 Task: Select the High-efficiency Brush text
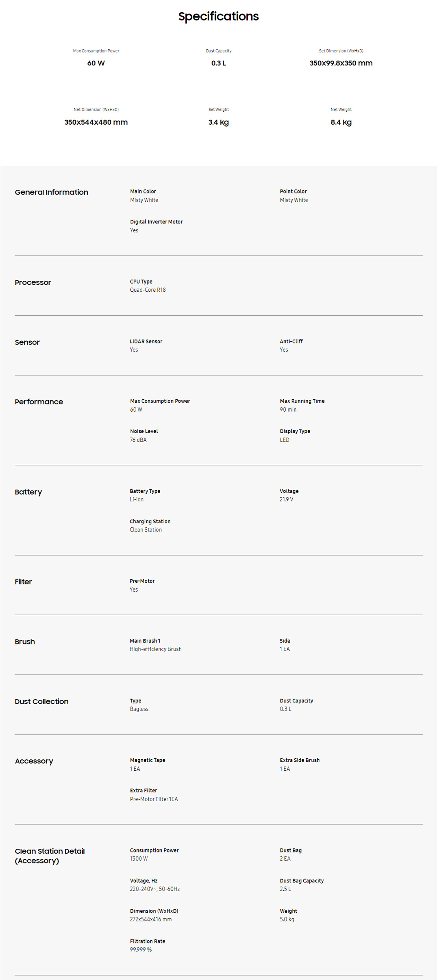(x=155, y=649)
